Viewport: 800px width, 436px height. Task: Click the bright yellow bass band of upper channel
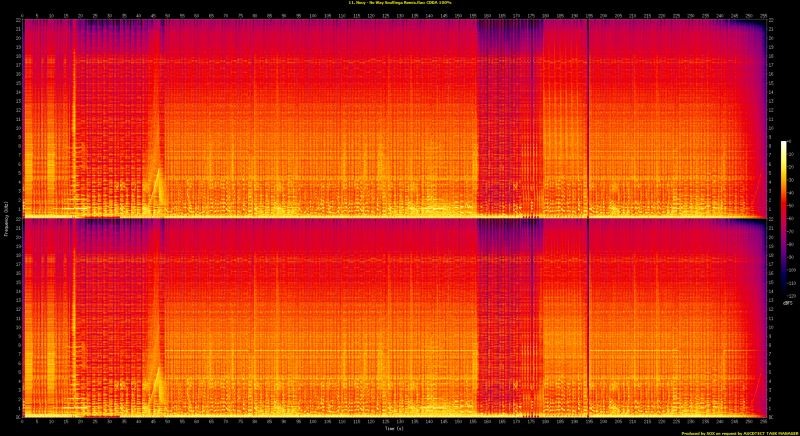(x=300, y=213)
